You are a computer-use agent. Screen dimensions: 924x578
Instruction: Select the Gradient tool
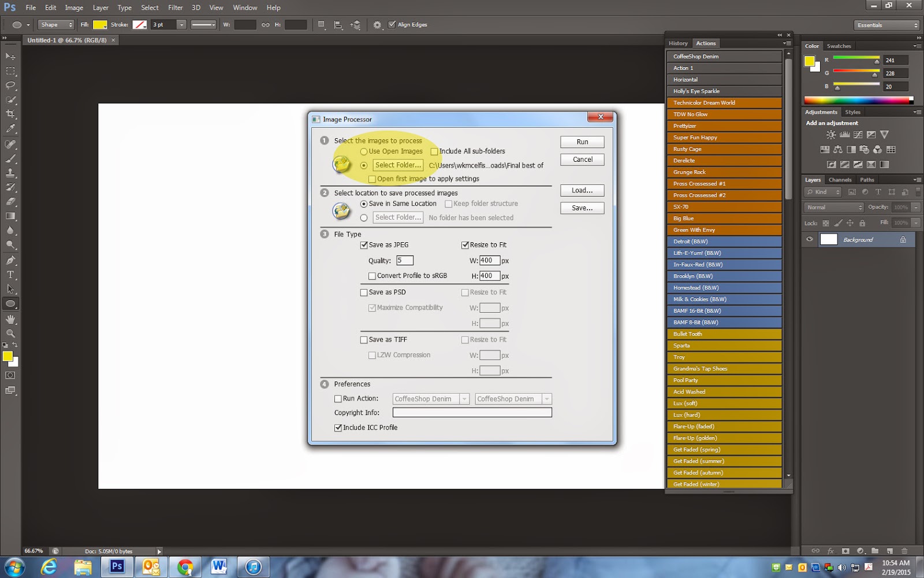[x=10, y=216]
